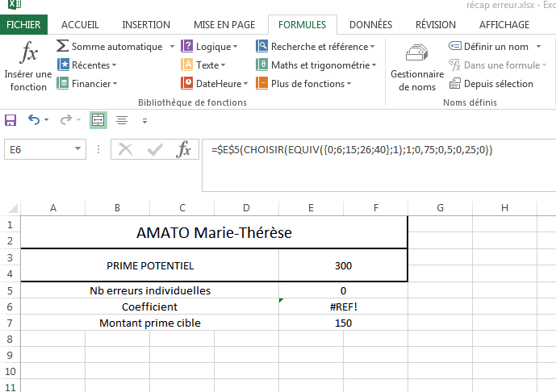Screen dimensions: 556x392
Task: Select the AMATO Marie-Thérèse title cell
Action: pyautogui.click(x=214, y=232)
